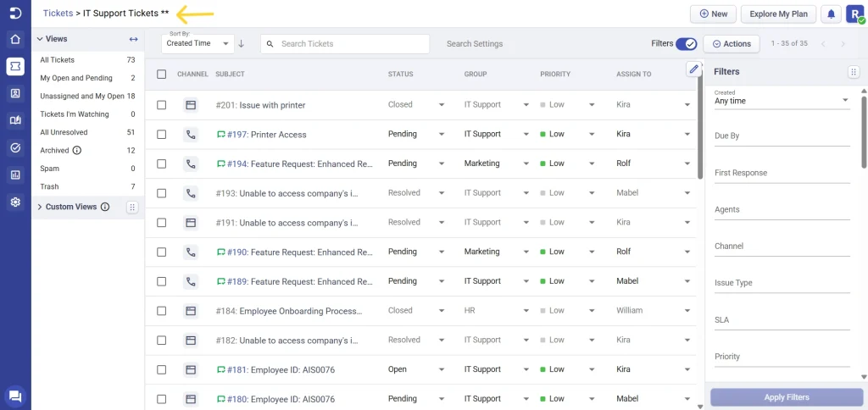Viewport: 868px width, 410px height.
Task: Open the Tickets icon in left sidebar
Action: click(15, 66)
